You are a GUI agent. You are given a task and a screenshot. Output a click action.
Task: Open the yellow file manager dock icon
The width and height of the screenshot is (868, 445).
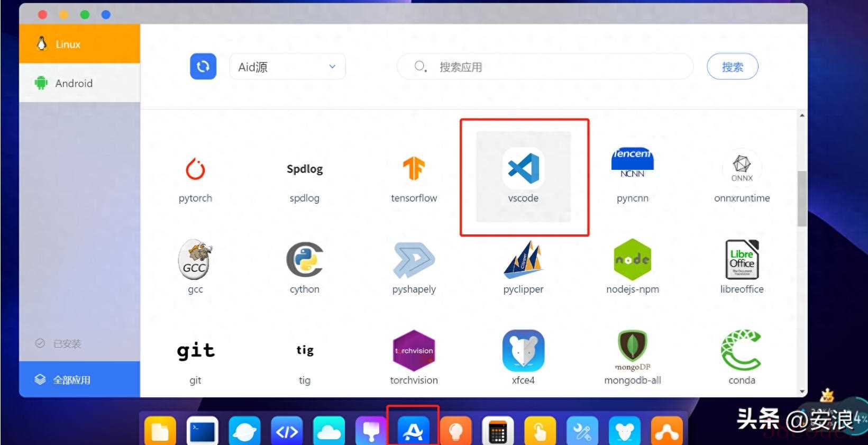coord(160,431)
